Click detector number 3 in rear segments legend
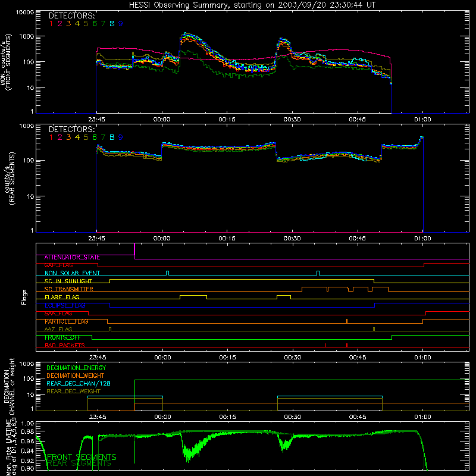This screenshot has width=476, height=476. 68,137
